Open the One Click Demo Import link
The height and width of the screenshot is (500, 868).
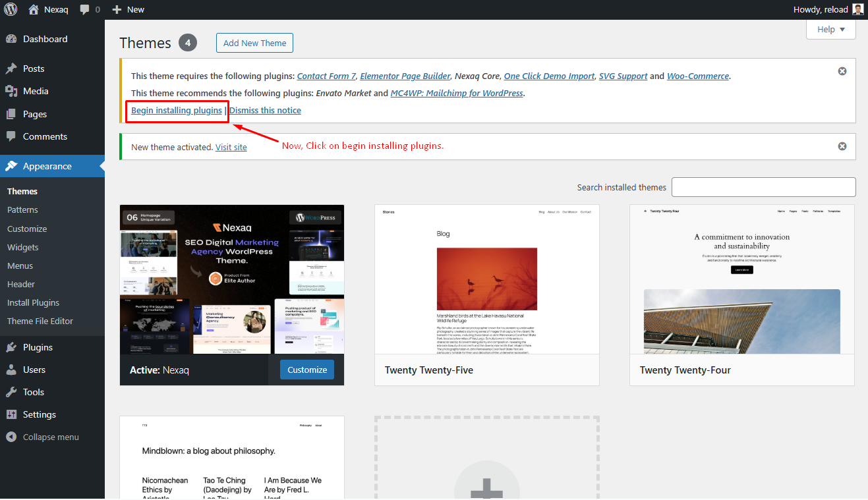click(549, 76)
